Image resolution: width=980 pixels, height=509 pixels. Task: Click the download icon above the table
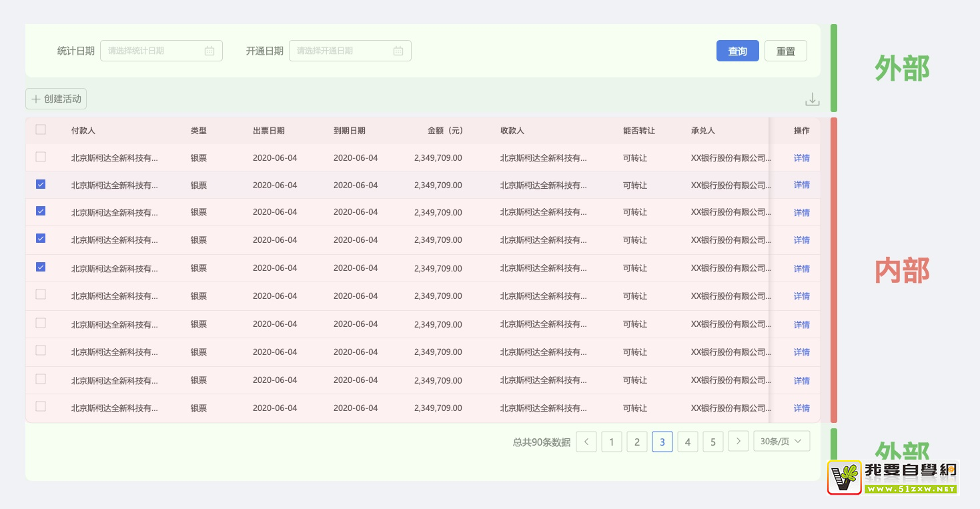(812, 99)
